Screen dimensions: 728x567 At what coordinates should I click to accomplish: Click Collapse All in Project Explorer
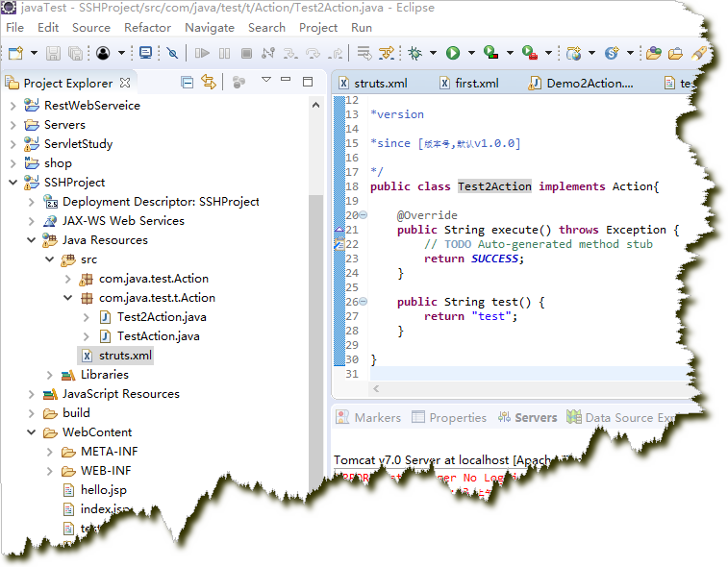[x=188, y=83]
